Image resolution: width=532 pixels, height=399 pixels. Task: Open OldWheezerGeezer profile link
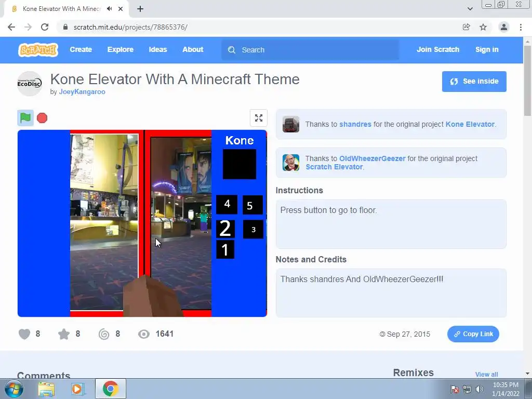click(x=372, y=158)
